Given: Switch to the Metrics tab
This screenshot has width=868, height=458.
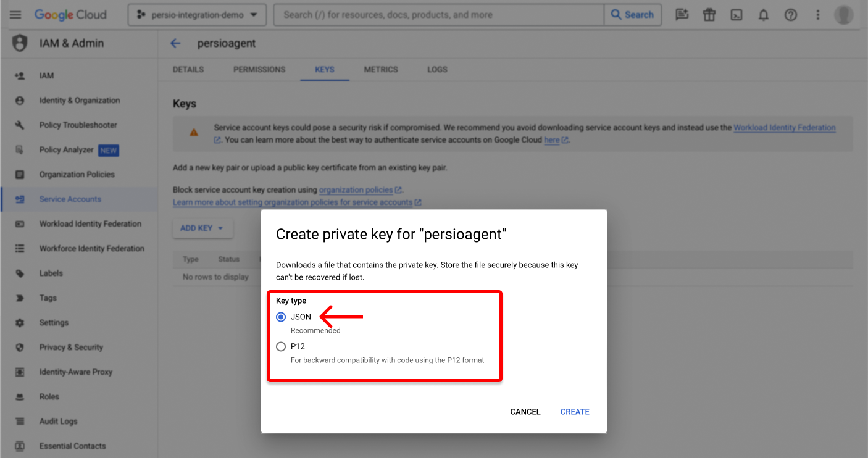Looking at the screenshot, I should 381,70.
